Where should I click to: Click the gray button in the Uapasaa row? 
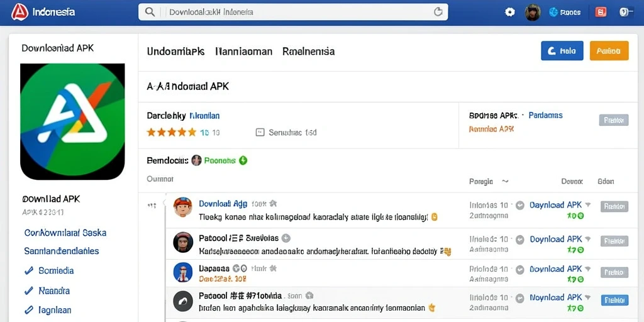click(614, 272)
